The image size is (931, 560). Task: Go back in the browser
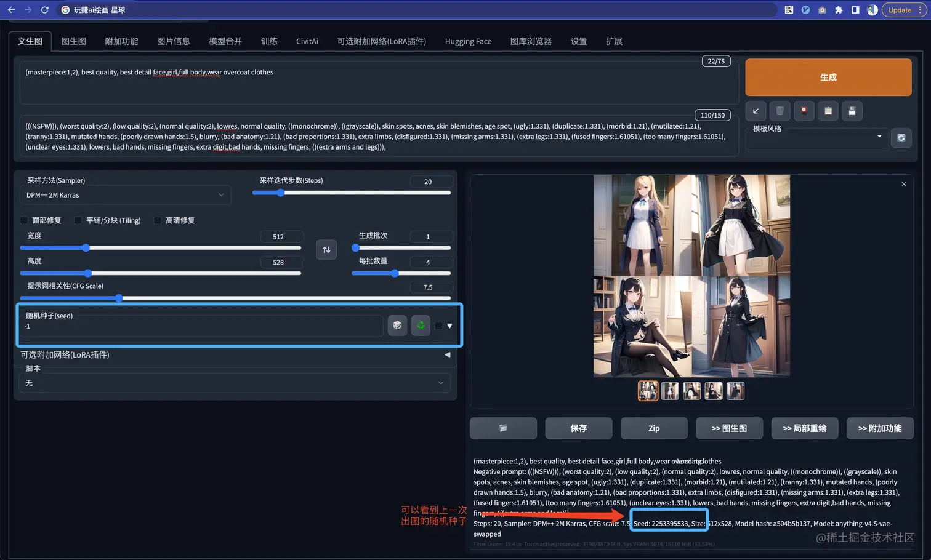tap(11, 10)
